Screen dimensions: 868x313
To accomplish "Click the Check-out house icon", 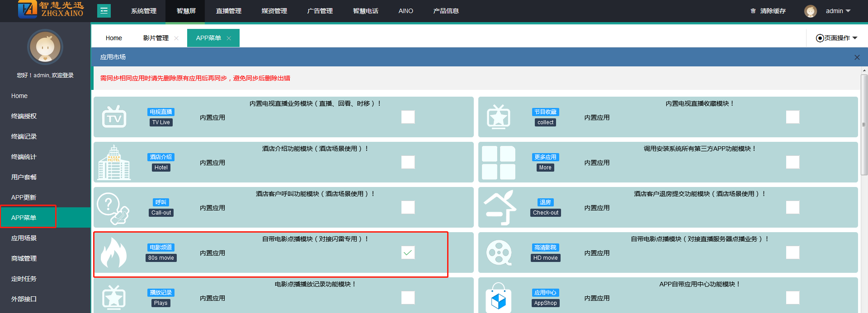I will click(x=500, y=208).
